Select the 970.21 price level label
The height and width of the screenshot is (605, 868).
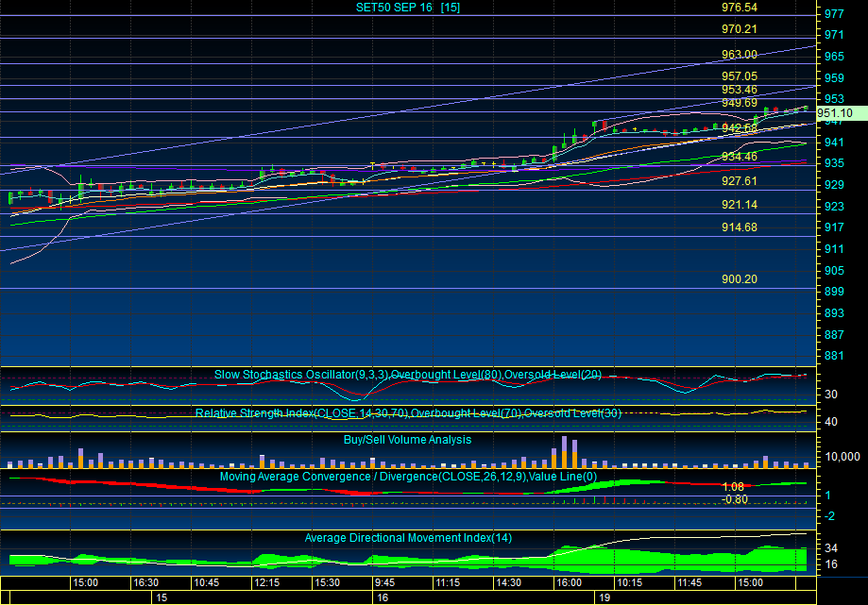[x=739, y=28]
